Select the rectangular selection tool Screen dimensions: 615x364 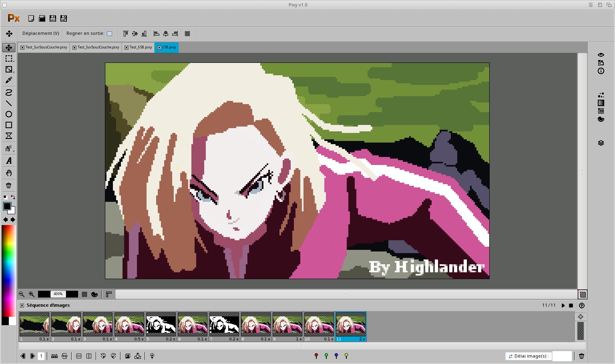coord(9,58)
